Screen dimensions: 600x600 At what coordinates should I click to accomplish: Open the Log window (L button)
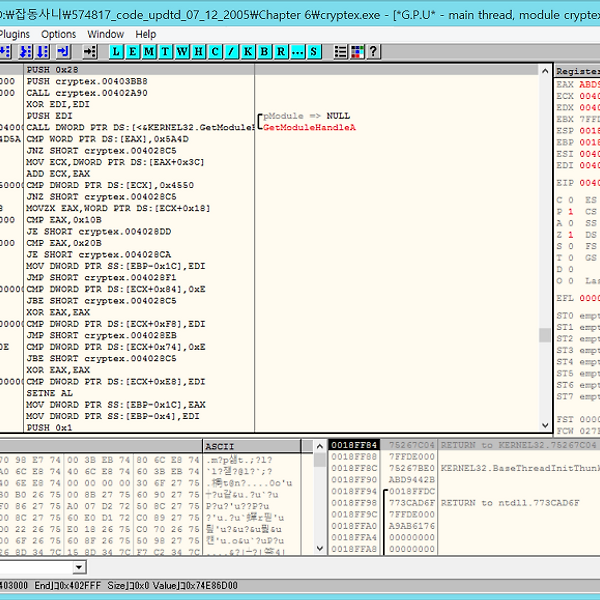(117, 51)
